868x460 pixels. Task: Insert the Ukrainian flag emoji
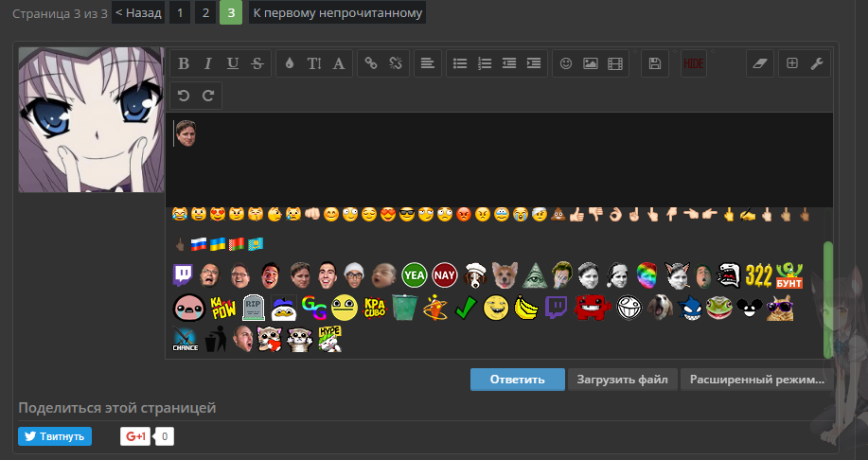click(218, 243)
